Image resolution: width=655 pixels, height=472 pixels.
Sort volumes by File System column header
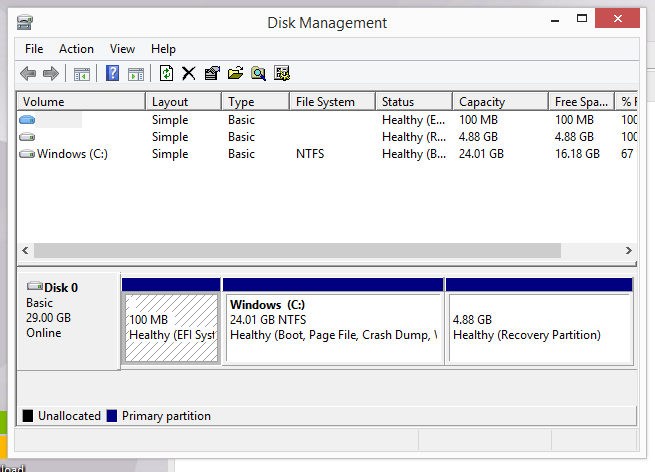click(x=325, y=102)
